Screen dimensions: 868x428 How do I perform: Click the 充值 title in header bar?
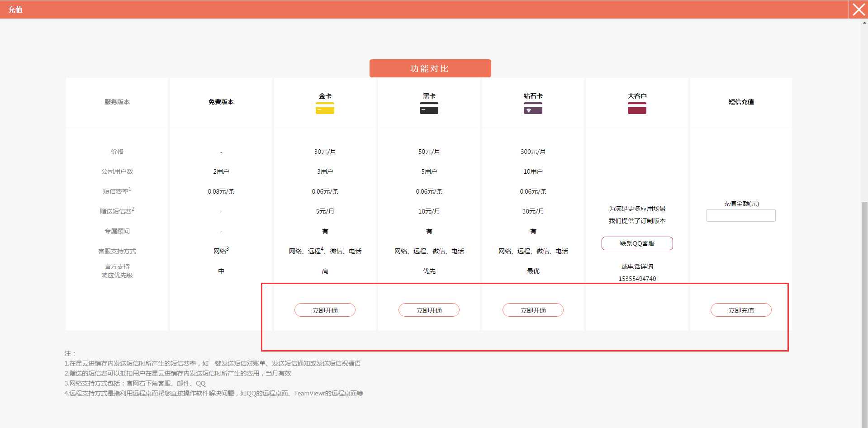pyautogui.click(x=15, y=10)
